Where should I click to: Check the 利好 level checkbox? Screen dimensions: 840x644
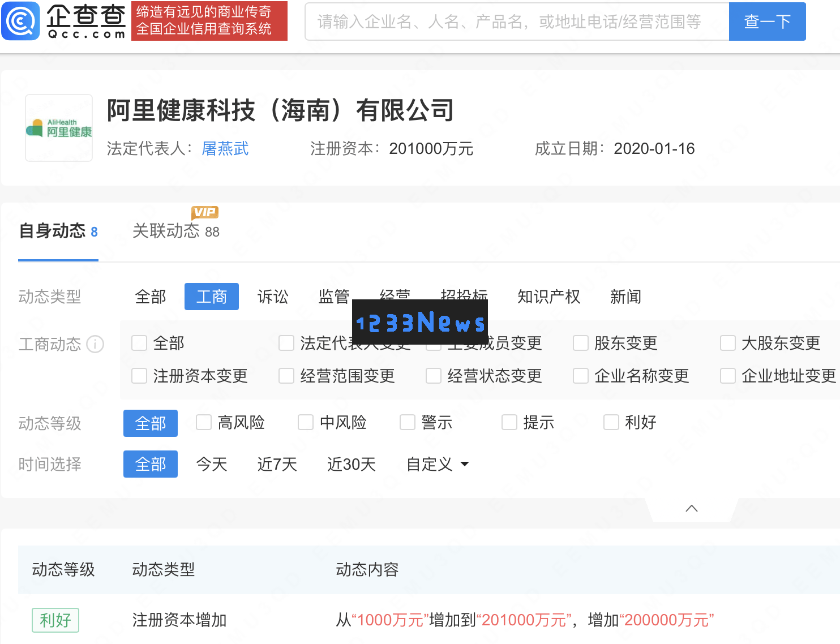point(611,422)
